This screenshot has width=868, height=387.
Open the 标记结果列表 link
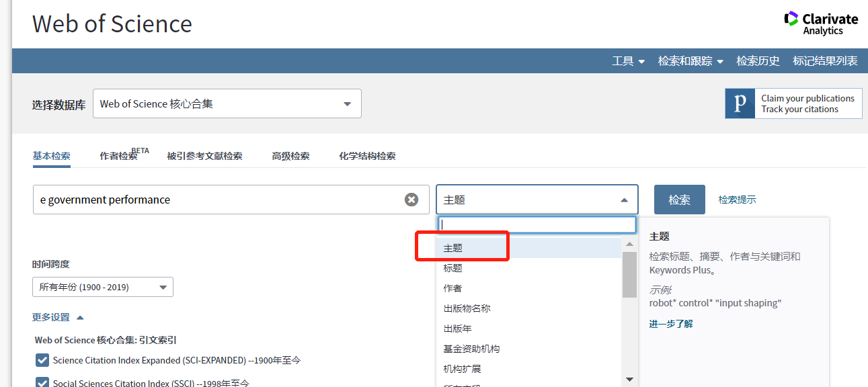pos(826,61)
